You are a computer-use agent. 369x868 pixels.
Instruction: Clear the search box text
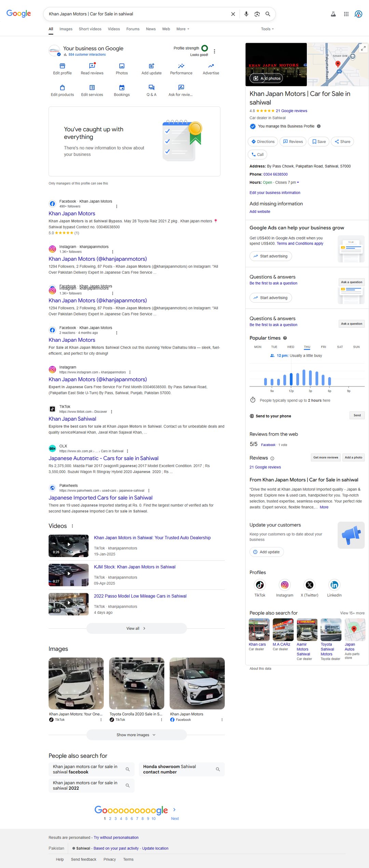(x=233, y=14)
